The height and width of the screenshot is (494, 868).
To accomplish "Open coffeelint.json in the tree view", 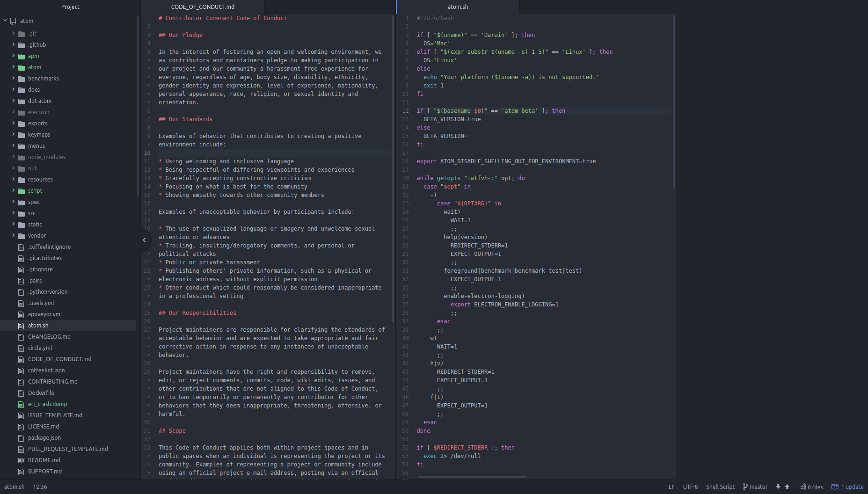I will (x=46, y=370).
